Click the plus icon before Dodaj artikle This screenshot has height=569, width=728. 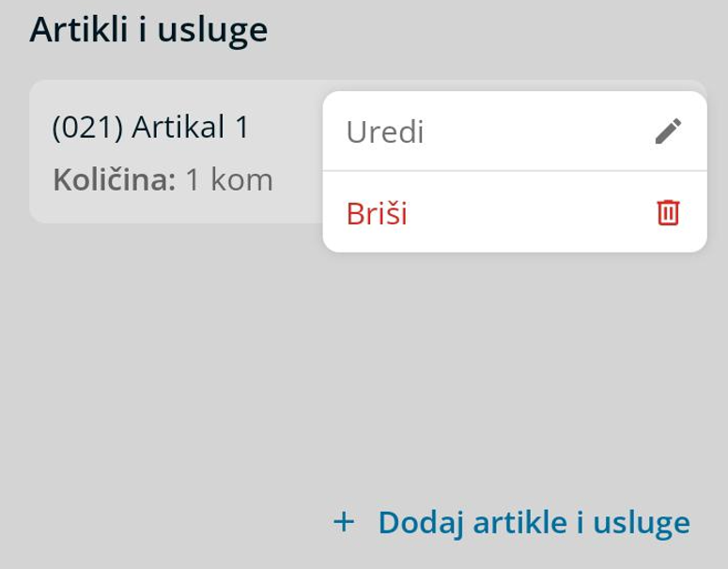tap(345, 521)
